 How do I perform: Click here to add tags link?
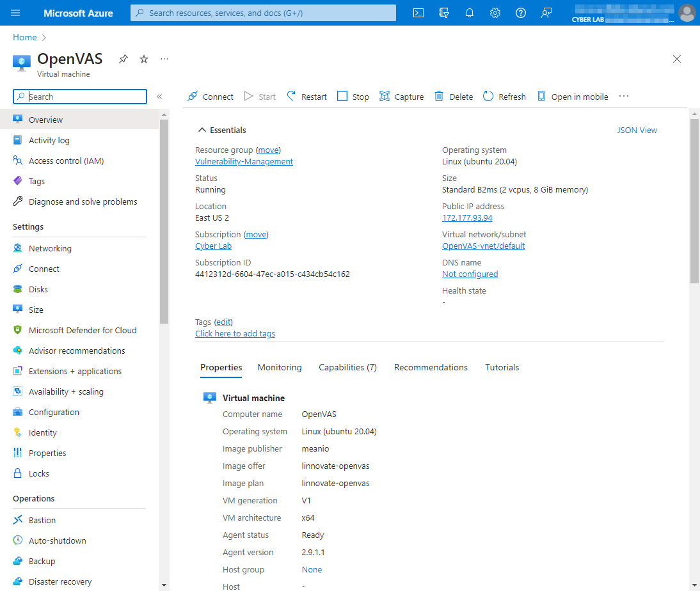235,333
